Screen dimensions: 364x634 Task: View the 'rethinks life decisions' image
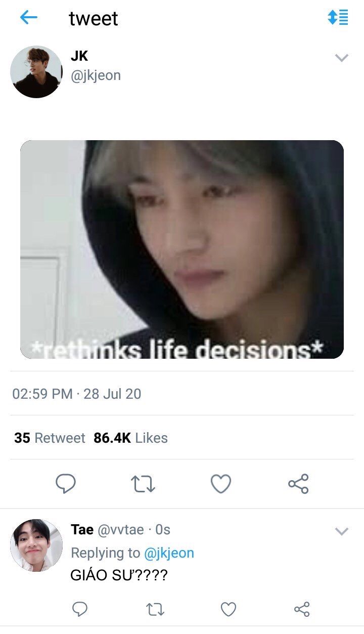(182, 249)
